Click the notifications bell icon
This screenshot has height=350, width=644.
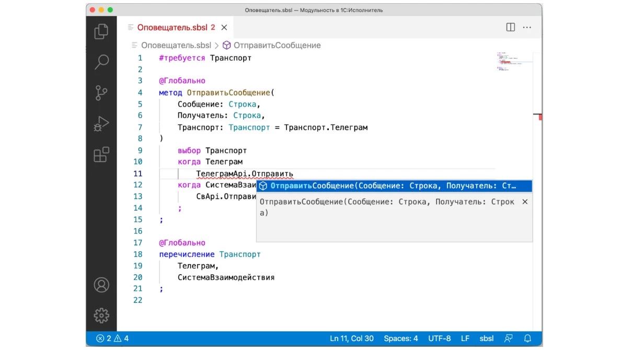(x=527, y=338)
